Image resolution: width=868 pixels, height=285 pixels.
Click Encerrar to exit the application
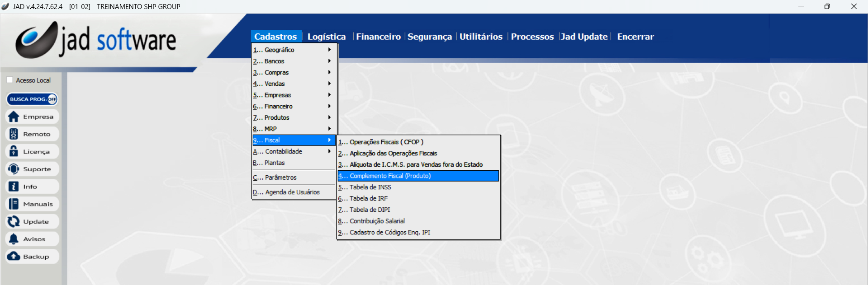tap(635, 37)
